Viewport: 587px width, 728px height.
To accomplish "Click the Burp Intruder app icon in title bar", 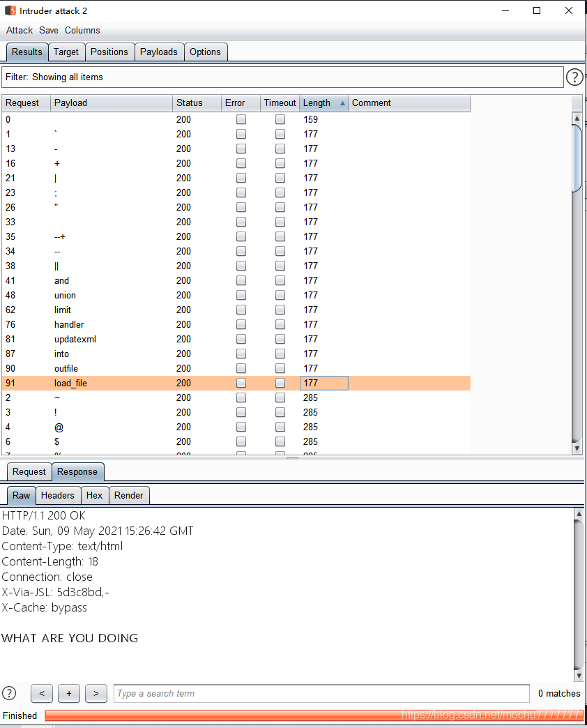I will coord(10,10).
